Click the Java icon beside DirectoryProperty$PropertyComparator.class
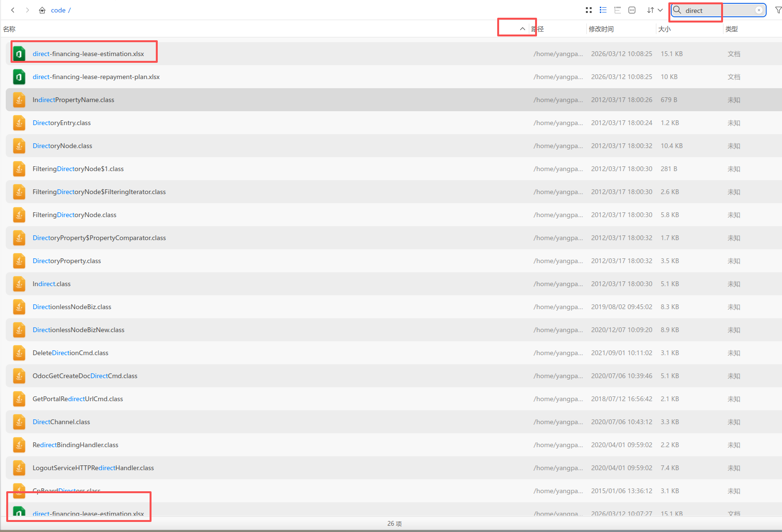Viewport: 782px width, 532px height. click(x=19, y=238)
